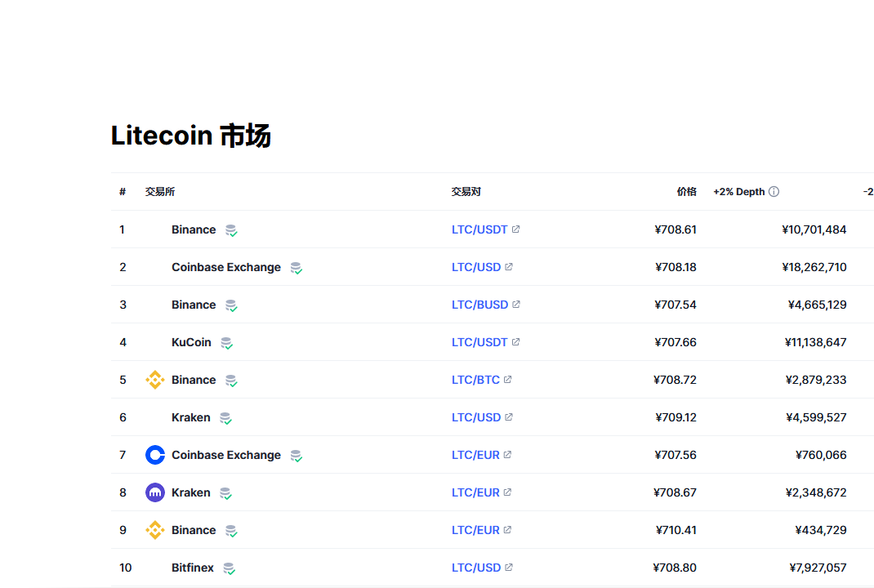Click the reserves badge next to KuCoin

227,343
